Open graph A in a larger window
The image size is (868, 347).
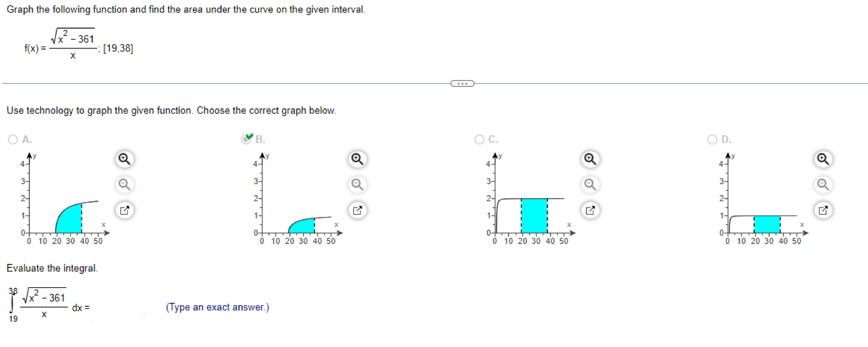tap(124, 210)
